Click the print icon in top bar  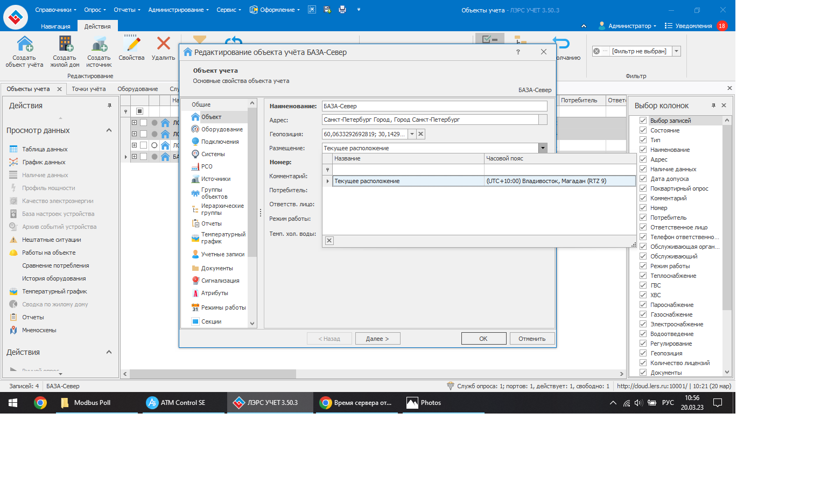[x=342, y=10]
